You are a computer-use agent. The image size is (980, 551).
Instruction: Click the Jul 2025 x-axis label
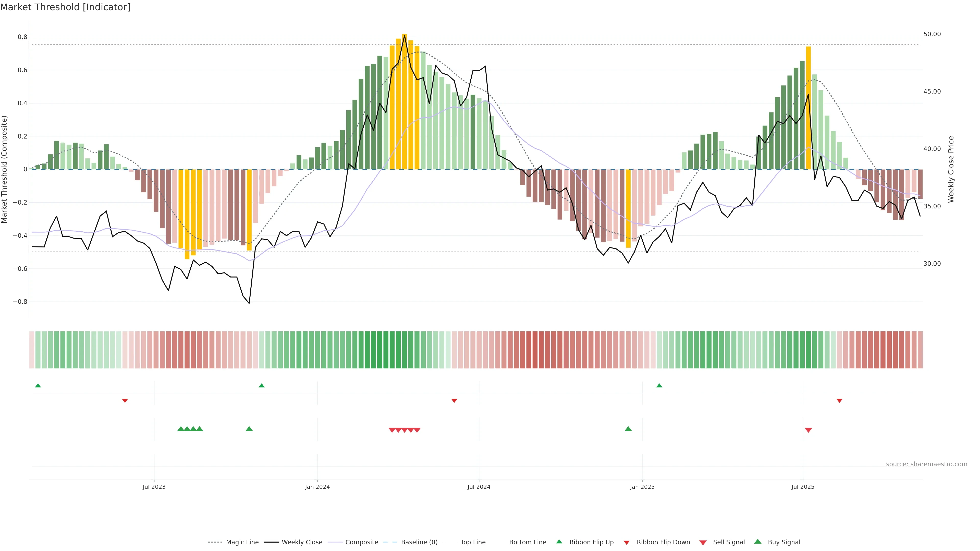(803, 487)
